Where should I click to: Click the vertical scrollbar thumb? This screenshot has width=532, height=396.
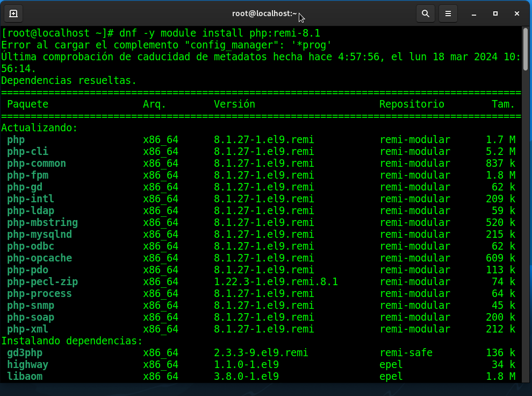pyautogui.click(x=525, y=49)
